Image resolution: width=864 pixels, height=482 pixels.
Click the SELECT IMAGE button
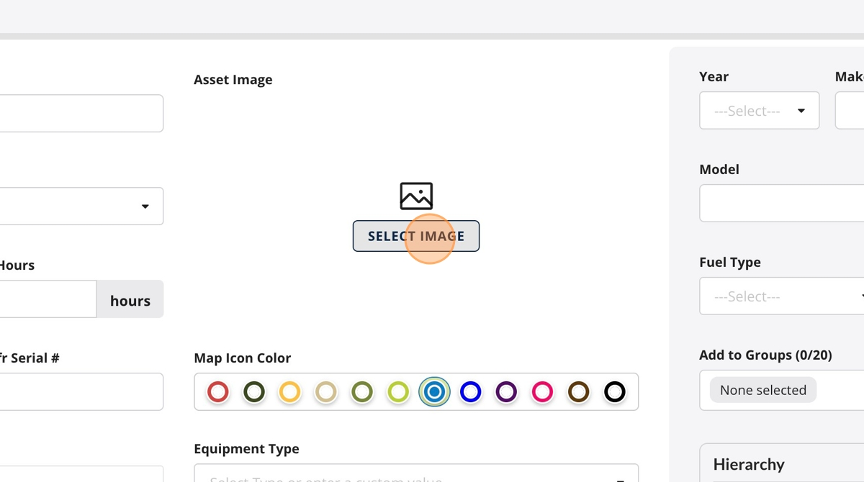pyautogui.click(x=416, y=236)
